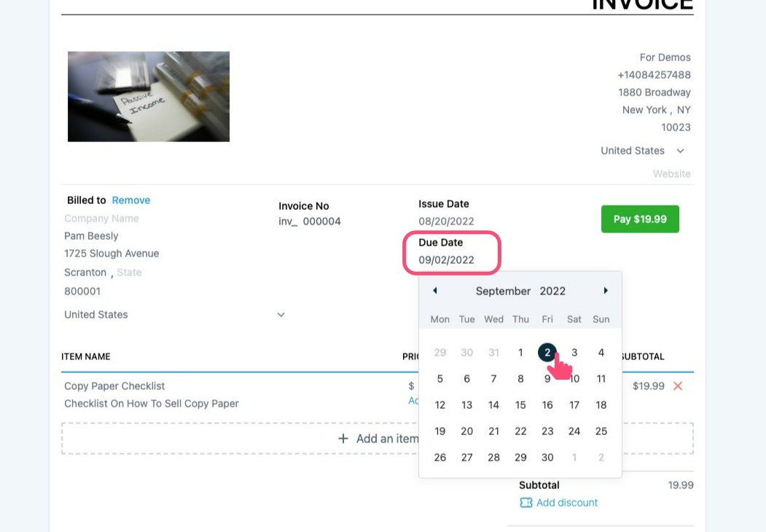The image size is (766, 532).
Task: Remove the billed-to customer
Action: [x=131, y=200]
